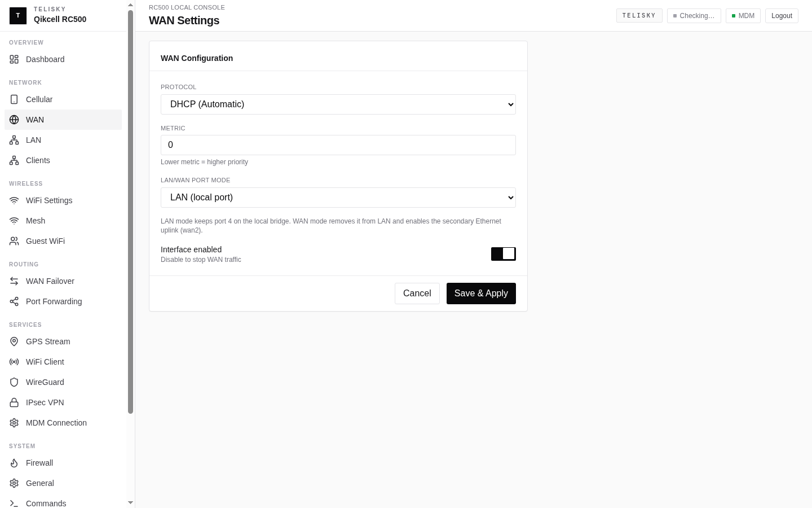Open the Protocol dropdown

pyautogui.click(x=338, y=104)
